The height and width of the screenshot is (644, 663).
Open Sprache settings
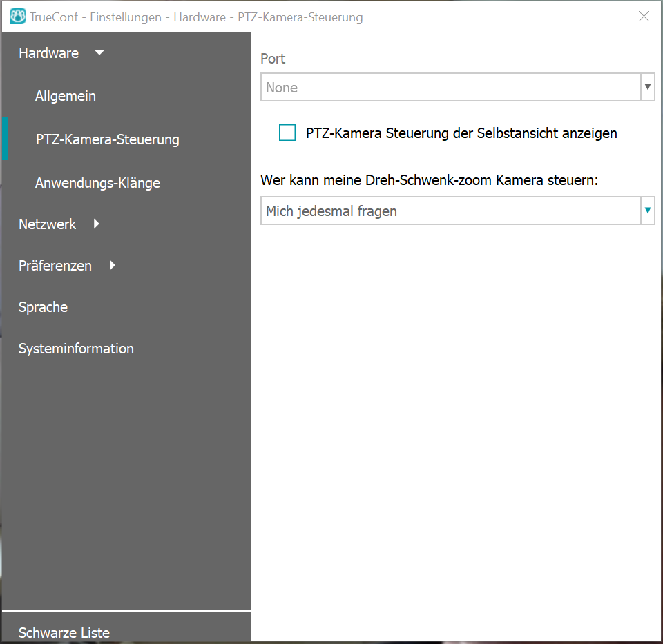coord(43,307)
